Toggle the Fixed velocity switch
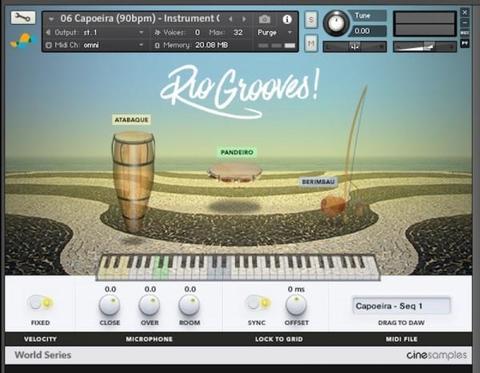This screenshot has width=480, height=373. [40, 302]
